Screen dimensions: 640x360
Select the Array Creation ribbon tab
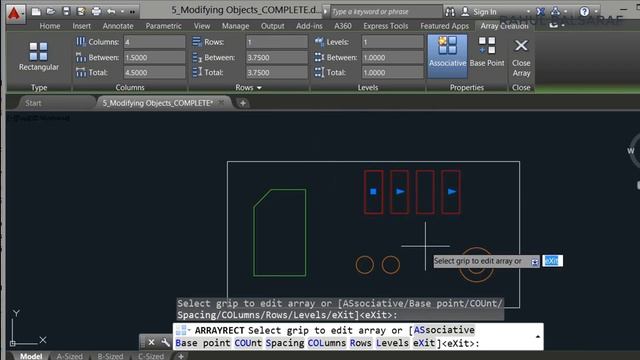pyautogui.click(x=504, y=26)
